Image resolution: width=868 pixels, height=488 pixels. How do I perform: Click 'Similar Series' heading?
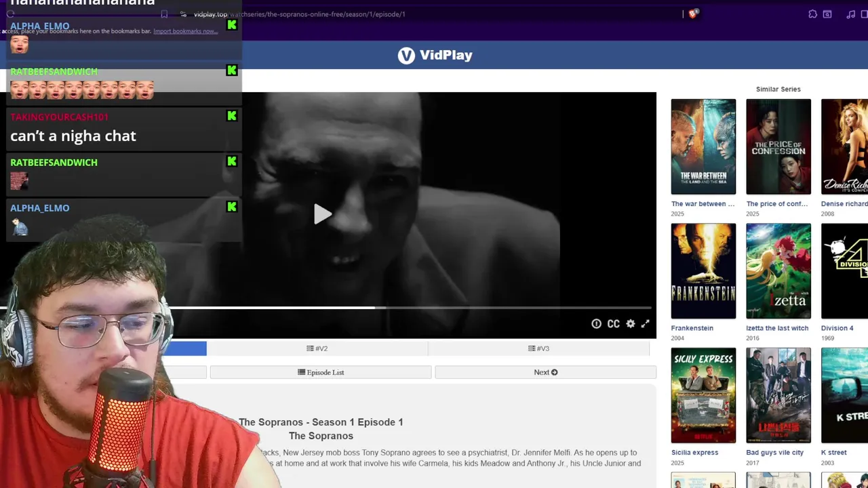pos(778,89)
